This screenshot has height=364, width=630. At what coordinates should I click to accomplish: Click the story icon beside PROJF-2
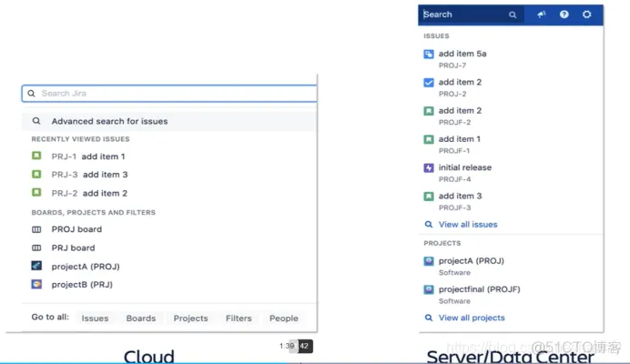[x=429, y=111]
